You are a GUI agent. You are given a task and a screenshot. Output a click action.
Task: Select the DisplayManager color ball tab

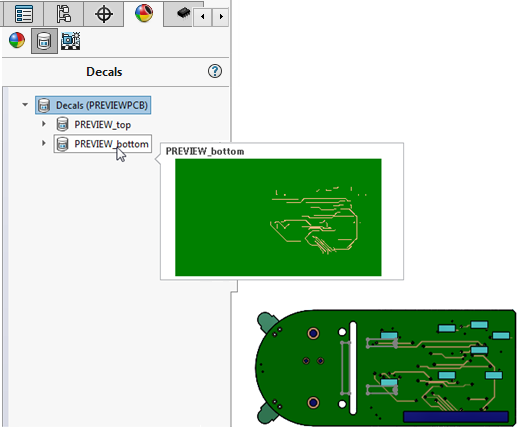pyautogui.click(x=144, y=13)
